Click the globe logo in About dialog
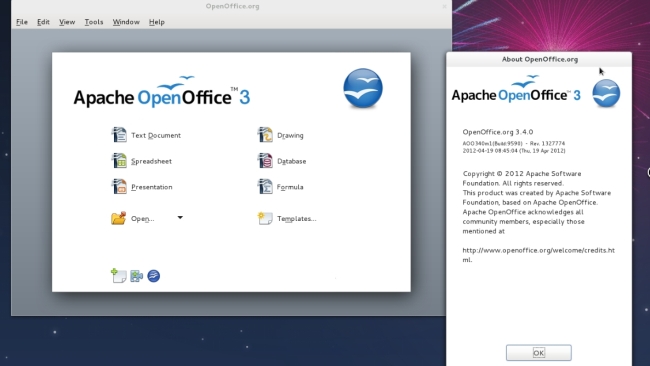Image resolution: width=650 pixels, height=366 pixels. (606, 94)
